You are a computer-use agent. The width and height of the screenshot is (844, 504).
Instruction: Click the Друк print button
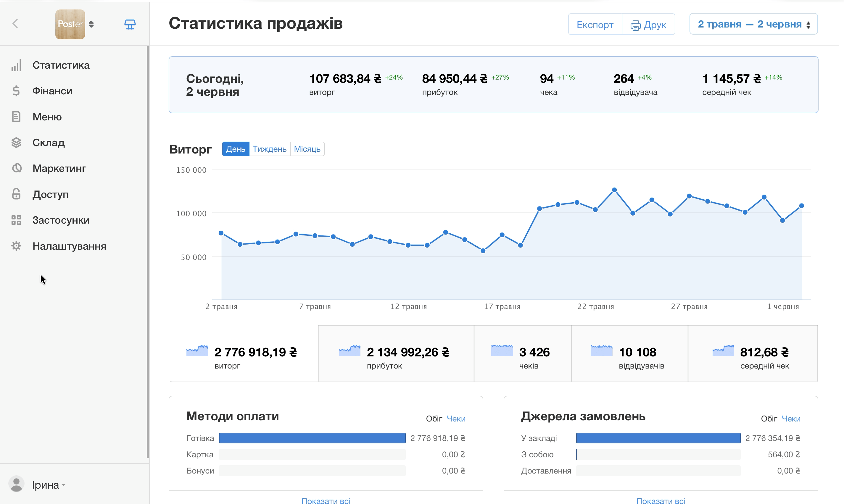[x=648, y=25]
